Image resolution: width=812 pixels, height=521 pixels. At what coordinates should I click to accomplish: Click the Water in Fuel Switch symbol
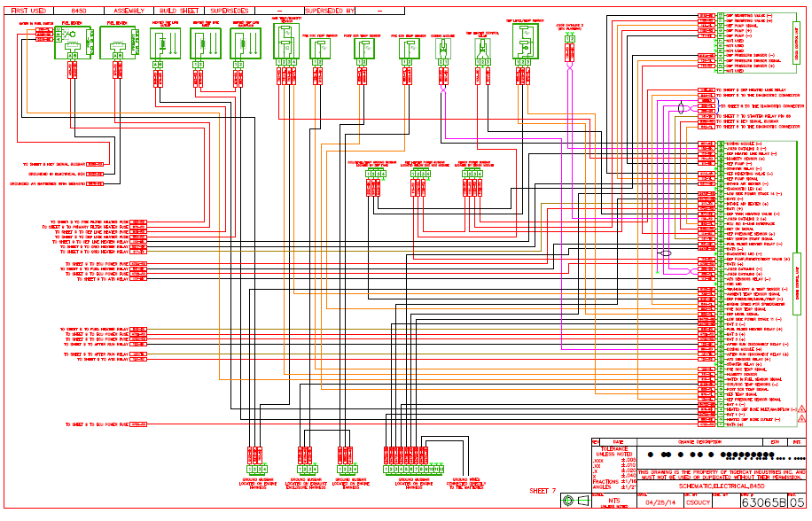(43, 35)
